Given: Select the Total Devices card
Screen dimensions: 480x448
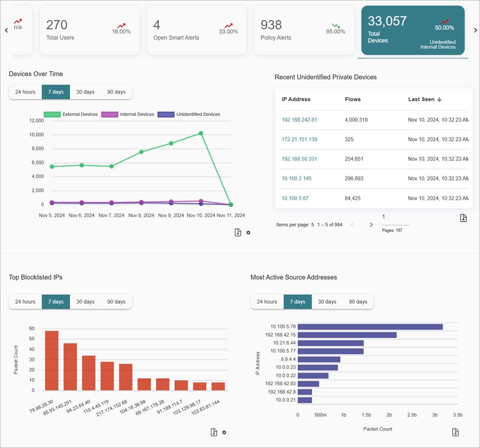Looking at the screenshot, I should [x=413, y=30].
